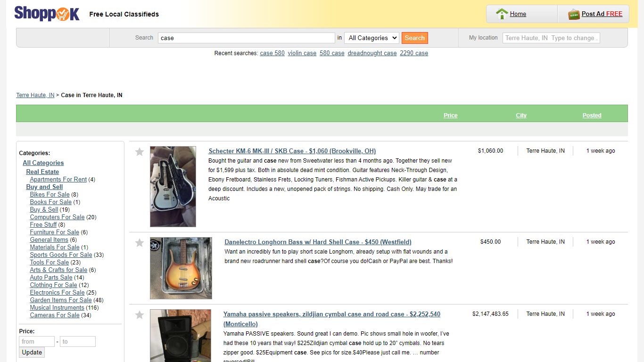Screen dimensions: 644x362
Task: Open Materials For Sale category
Action: pyautogui.click(x=55, y=247)
